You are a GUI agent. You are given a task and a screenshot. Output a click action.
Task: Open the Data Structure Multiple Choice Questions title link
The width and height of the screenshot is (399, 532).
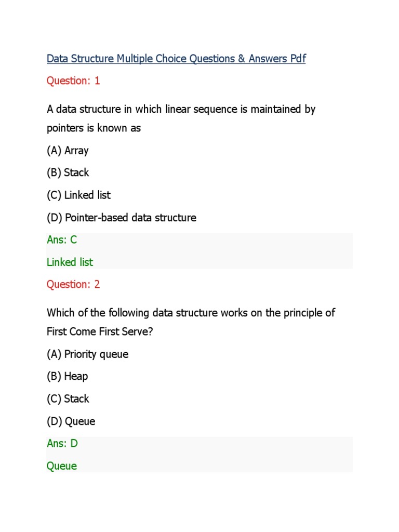point(176,59)
